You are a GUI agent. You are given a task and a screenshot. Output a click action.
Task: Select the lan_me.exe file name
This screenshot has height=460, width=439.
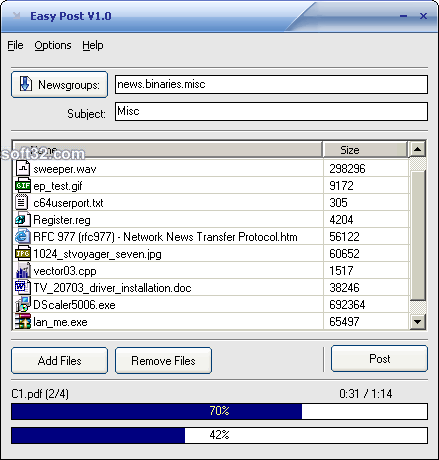[60, 322]
